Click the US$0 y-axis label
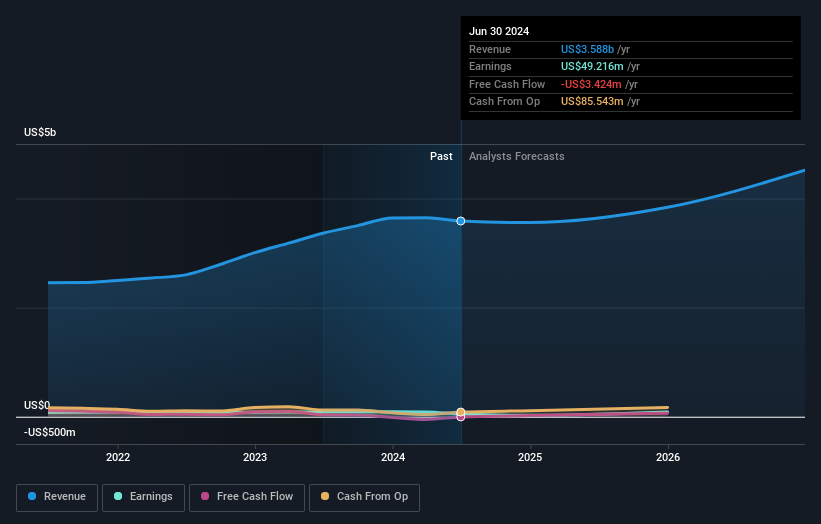 tap(37, 405)
